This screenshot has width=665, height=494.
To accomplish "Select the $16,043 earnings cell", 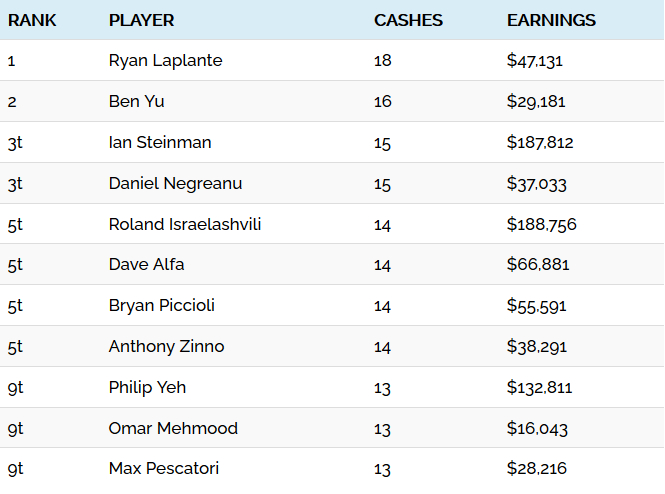I will point(537,428).
